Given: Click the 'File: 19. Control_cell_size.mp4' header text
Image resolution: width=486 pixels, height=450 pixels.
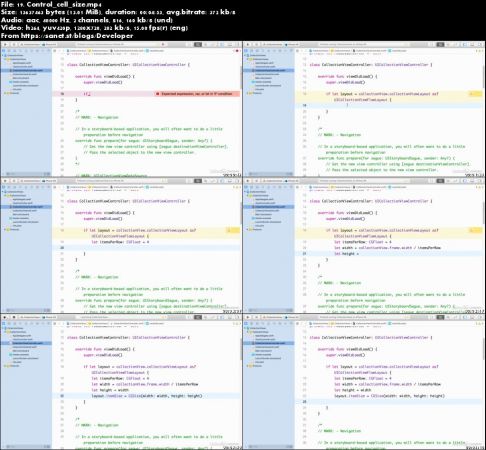Looking at the screenshot, I should [51, 4].
